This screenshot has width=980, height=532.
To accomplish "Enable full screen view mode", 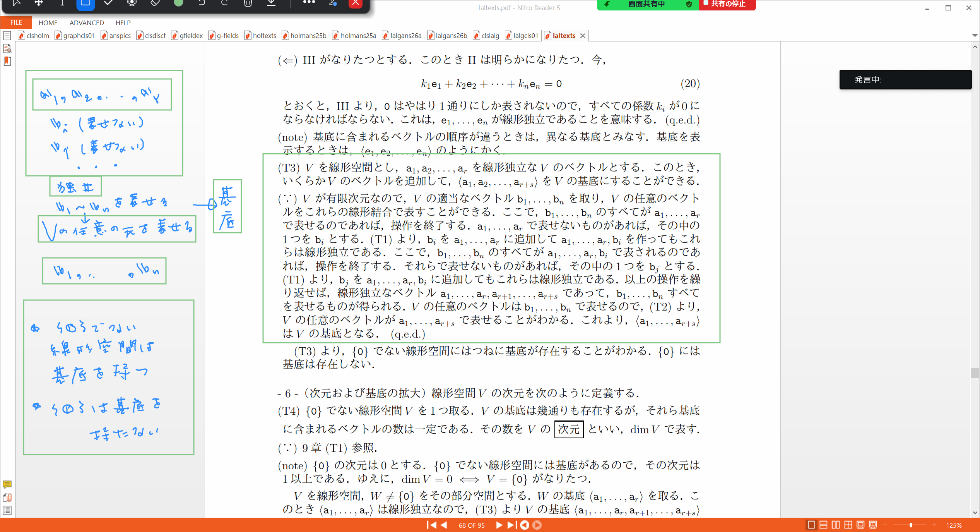I will 860,525.
